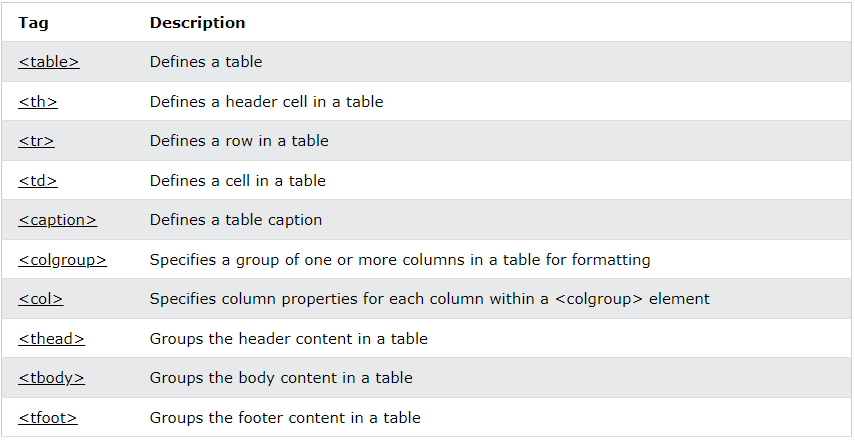The image size is (855, 440).
Task: Click 'Groups the footer content' description
Action: click(x=285, y=418)
